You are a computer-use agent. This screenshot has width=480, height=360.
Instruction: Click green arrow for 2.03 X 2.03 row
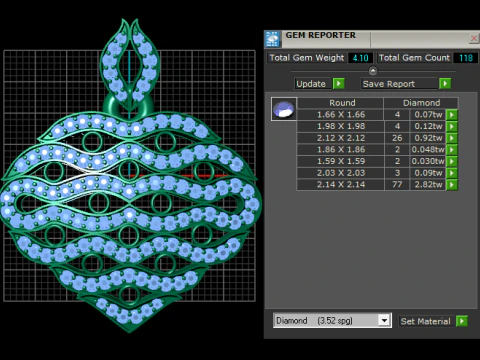(x=452, y=173)
